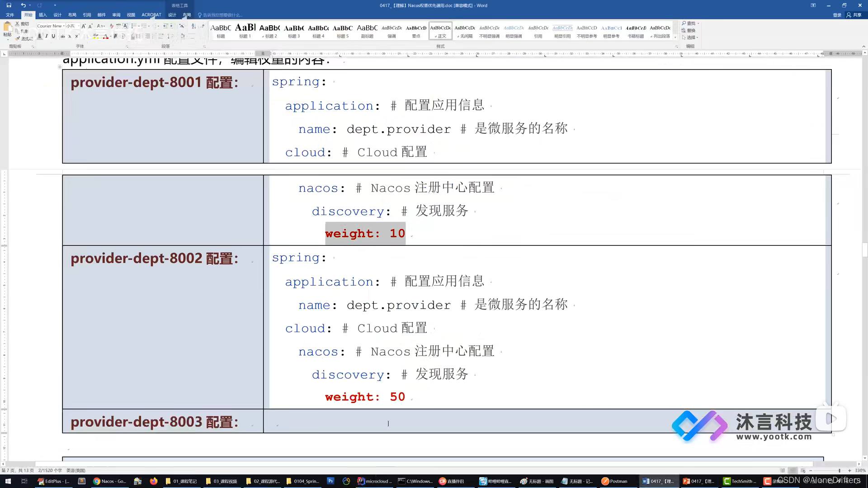Open the 插入 (Insert) ribbon tab
The height and width of the screenshot is (488, 868).
[x=42, y=15]
